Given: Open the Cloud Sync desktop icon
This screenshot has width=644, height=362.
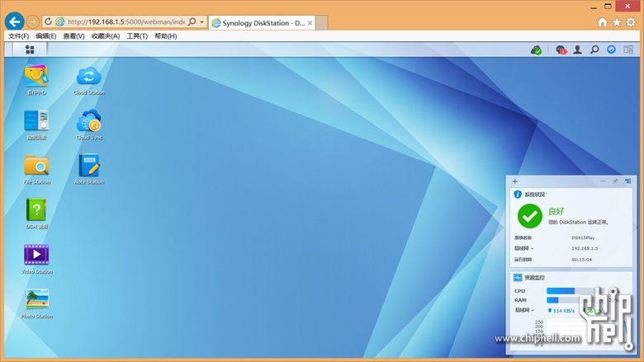Looking at the screenshot, I should click(x=88, y=120).
